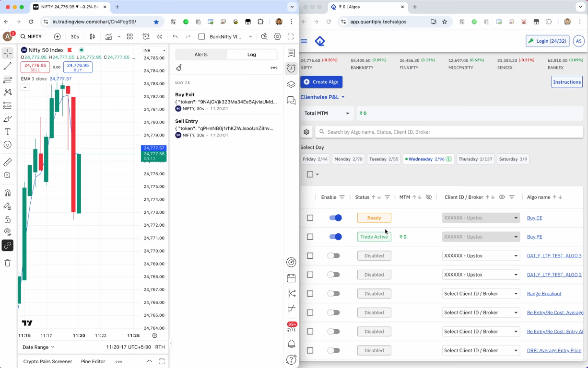The image size is (588, 368).
Task: Open Select Client ID dropdown for Range Breakout
Action: tap(481, 294)
